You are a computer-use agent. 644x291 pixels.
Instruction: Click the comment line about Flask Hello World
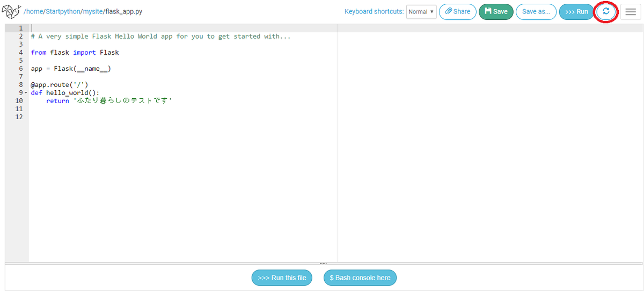point(160,36)
